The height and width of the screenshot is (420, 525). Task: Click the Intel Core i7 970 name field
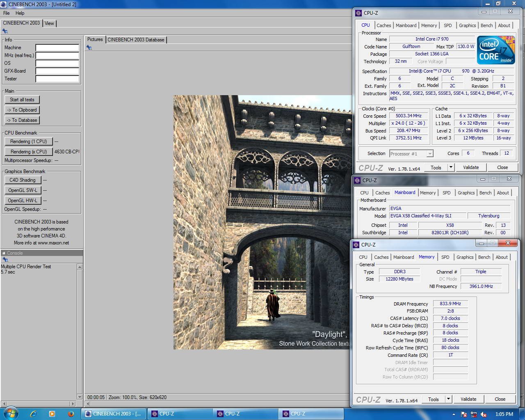click(x=431, y=39)
